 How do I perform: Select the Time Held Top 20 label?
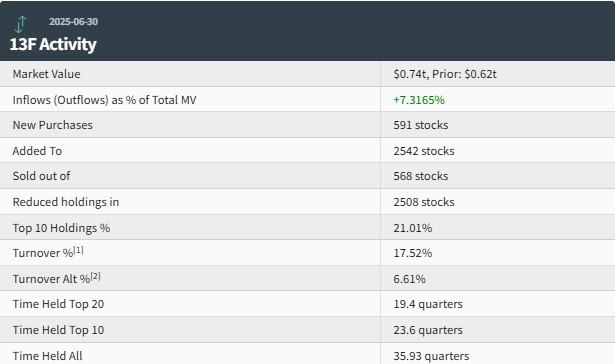[58, 304]
